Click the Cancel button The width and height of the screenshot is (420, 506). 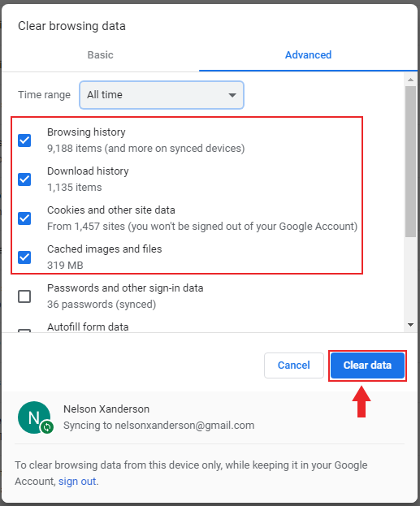[x=294, y=365]
